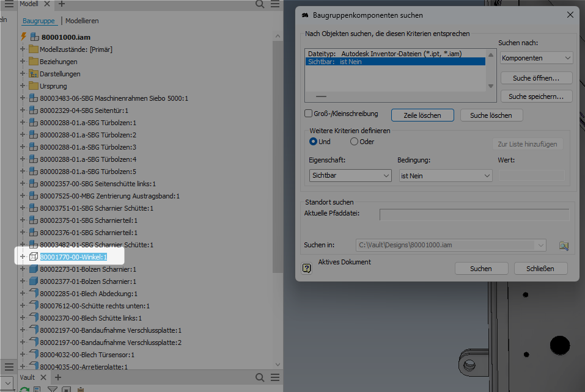Click the assembly icon of Maschinenrahmen Siebo 5000
The width and height of the screenshot is (585, 392).
pyautogui.click(x=34, y=98)
